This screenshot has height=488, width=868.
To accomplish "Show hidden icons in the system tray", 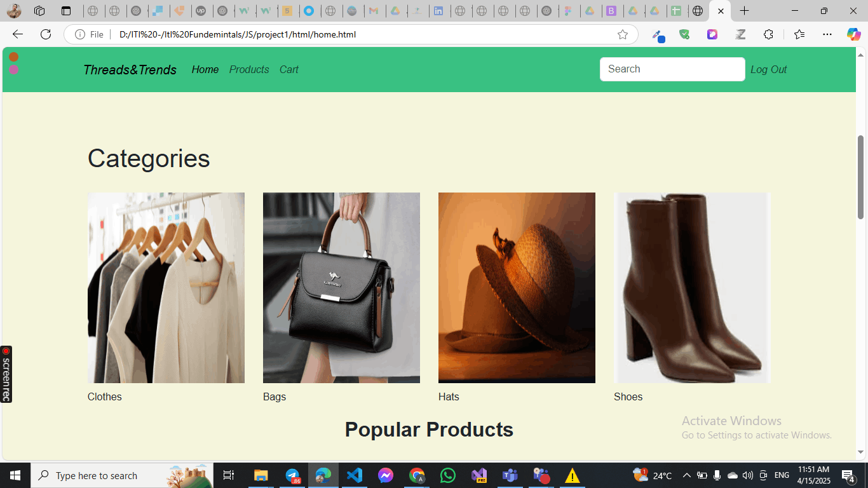I will point(686,475).
